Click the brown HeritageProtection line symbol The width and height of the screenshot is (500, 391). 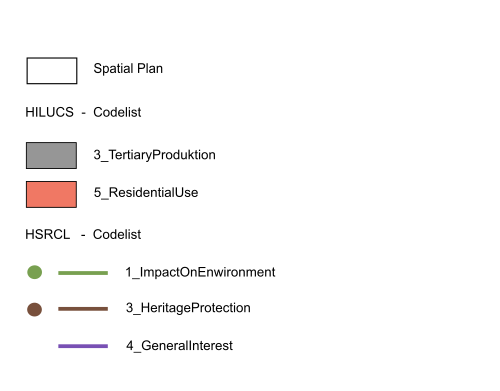83,309
